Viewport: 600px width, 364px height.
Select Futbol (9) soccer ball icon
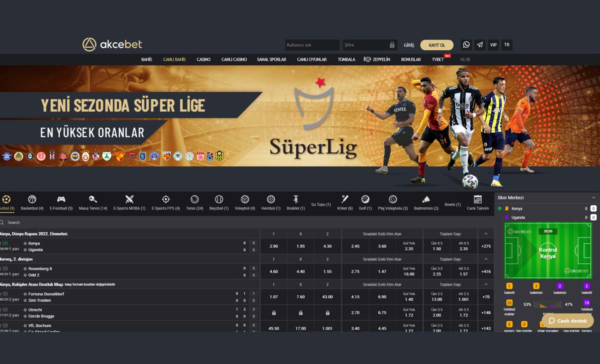click(x=6, y=199)
